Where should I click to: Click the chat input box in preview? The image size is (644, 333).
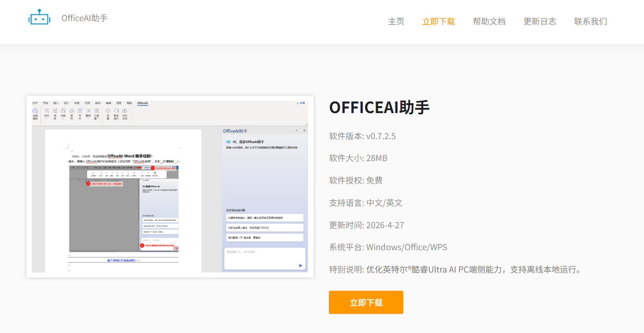tap(265, 259)
